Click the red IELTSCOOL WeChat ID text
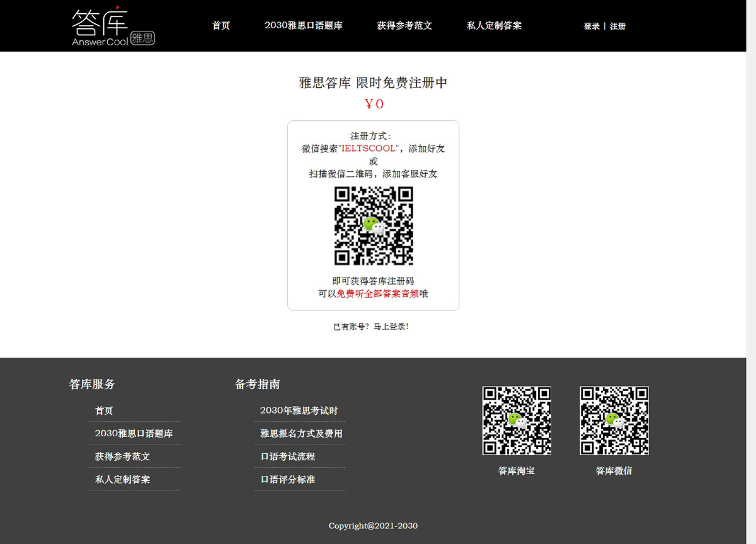The height and width of the screenshot is (544, 756). [x=369, y=149]
